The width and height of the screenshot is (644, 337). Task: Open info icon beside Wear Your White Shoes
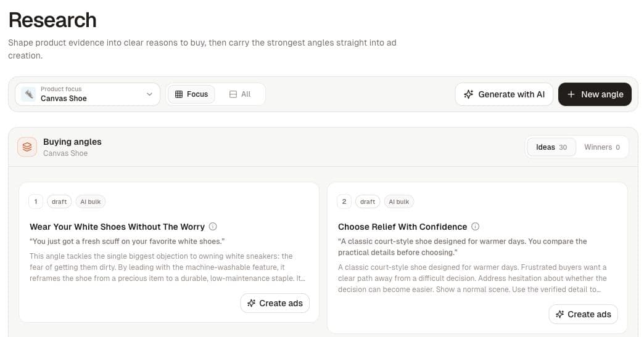click(x=213, y=226)
